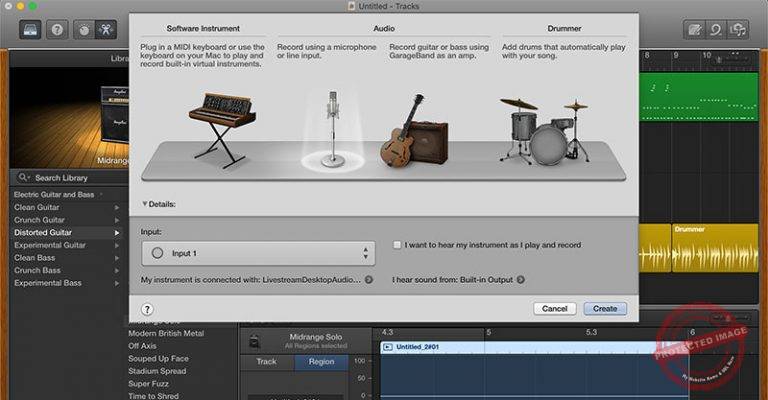Choose the Stadium Spread patch
The height and width of the screenshot is (400, 768).
(157, 372)
